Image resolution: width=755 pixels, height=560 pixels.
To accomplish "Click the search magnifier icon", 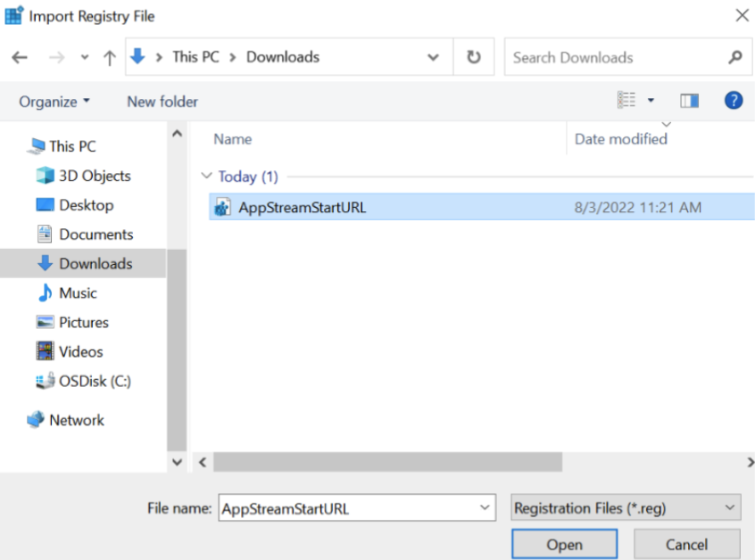I will click(735, 57).
